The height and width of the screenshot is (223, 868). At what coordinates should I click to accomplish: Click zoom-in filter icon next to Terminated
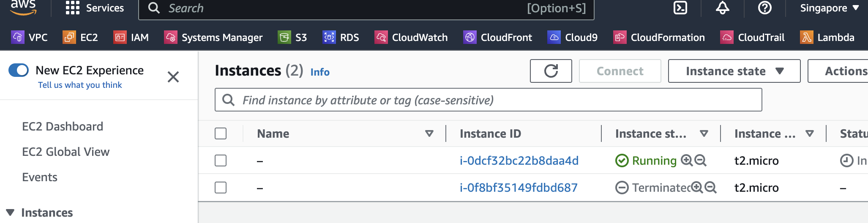click(697, 187)
